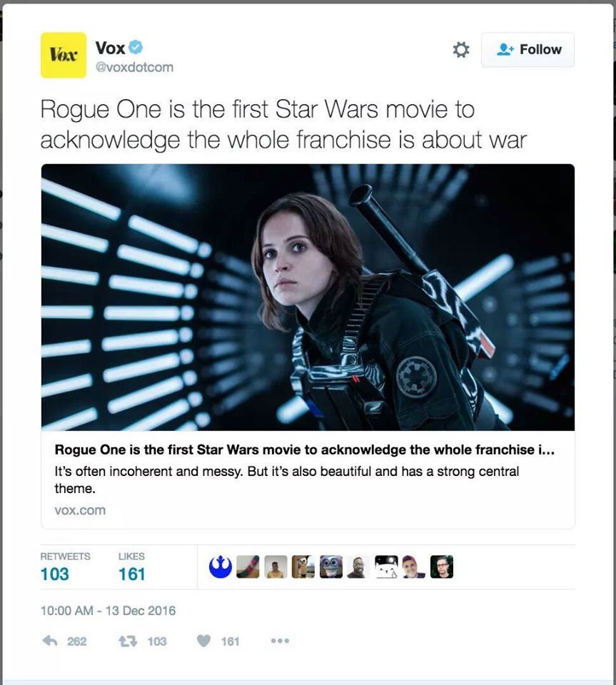Click the reply arrow icon
616x685 pixels.
pos(50,641)
